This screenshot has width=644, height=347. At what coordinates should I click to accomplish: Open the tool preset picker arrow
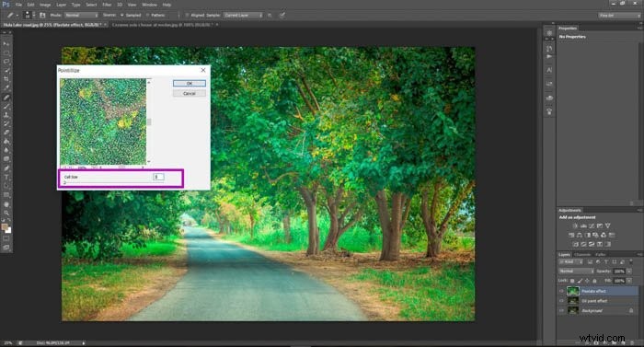[17, 16]
